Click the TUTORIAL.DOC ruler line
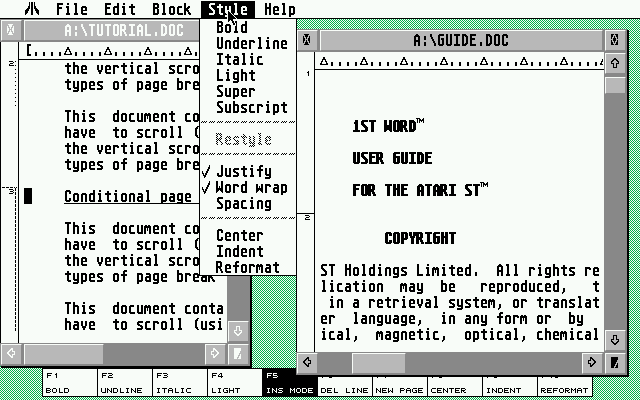 click(x=110, y=51)
